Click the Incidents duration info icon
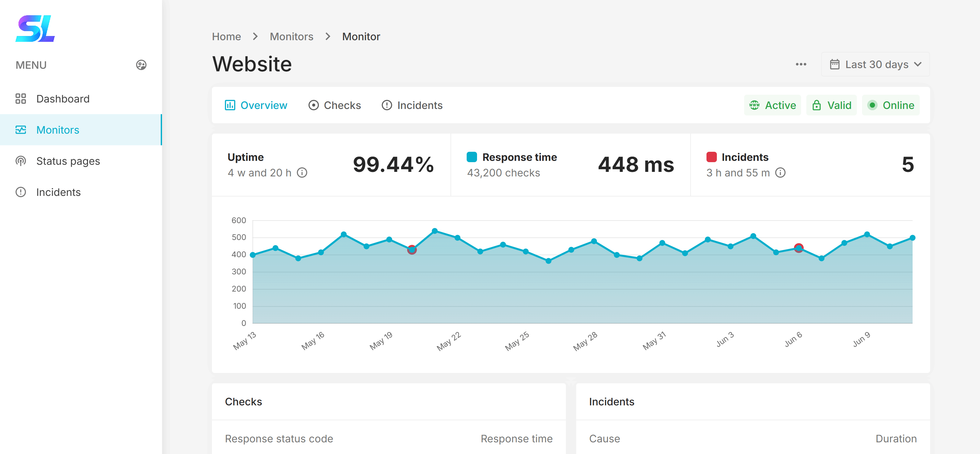 (x=780, y=173)
